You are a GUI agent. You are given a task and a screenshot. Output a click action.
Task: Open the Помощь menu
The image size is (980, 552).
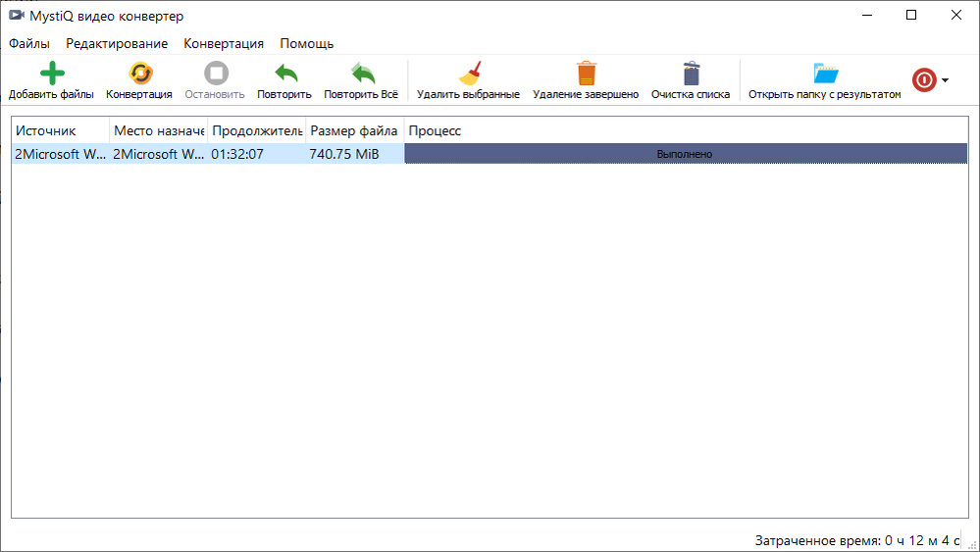[x=307, y=44]
